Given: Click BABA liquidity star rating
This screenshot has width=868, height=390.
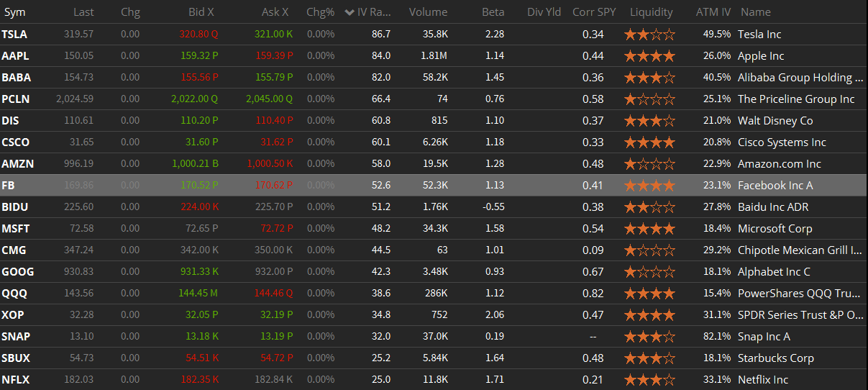Looking at the screenshot, I should pos(650,77).
